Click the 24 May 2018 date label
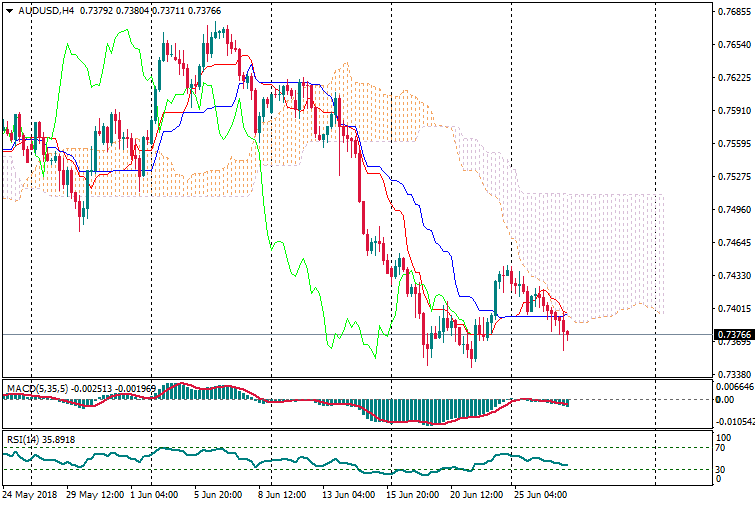The height and width of the screenshot is (506, 755). [31, 494]
